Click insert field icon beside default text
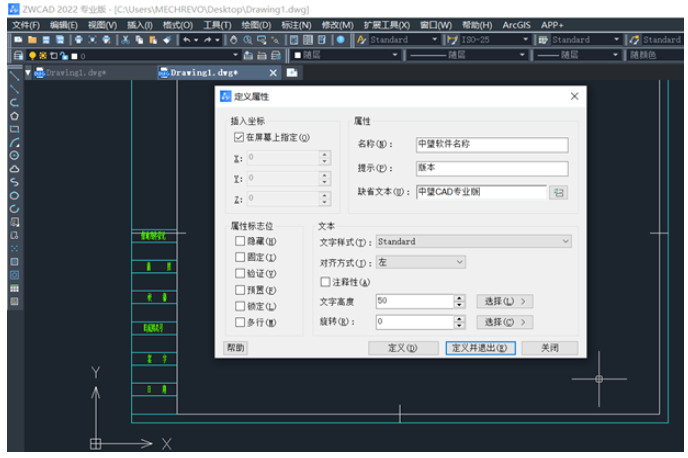 point(559,192)
